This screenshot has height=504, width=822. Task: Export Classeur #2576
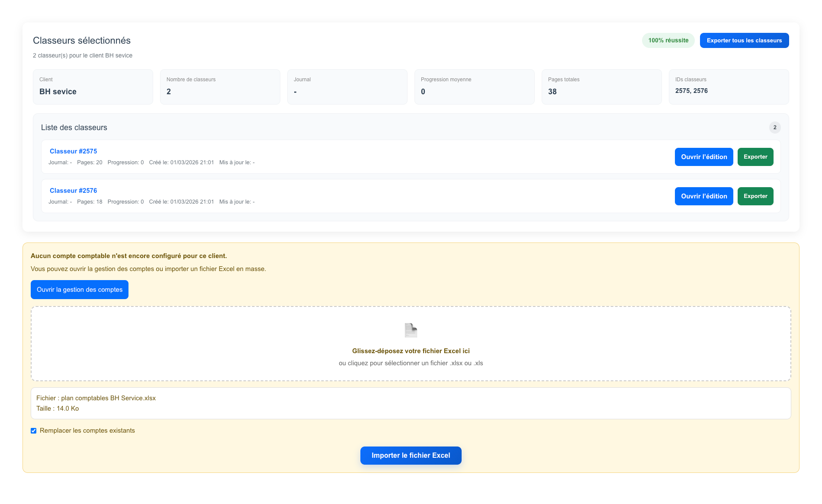(755, 196)
